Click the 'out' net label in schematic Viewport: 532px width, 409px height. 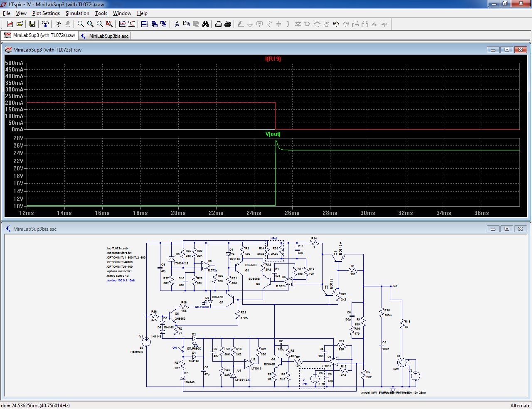(395, 286)
